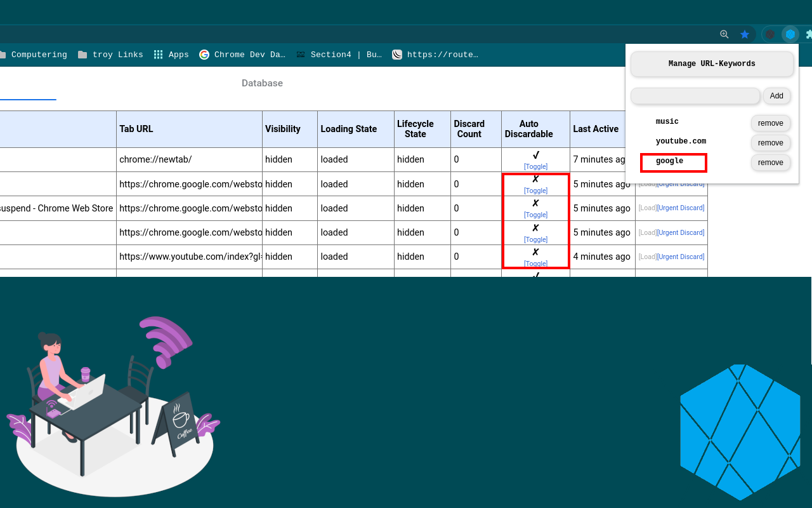Click the 7 minutes ago cell
Viewport: 812px width, 508px height.
tap(598, 159)
